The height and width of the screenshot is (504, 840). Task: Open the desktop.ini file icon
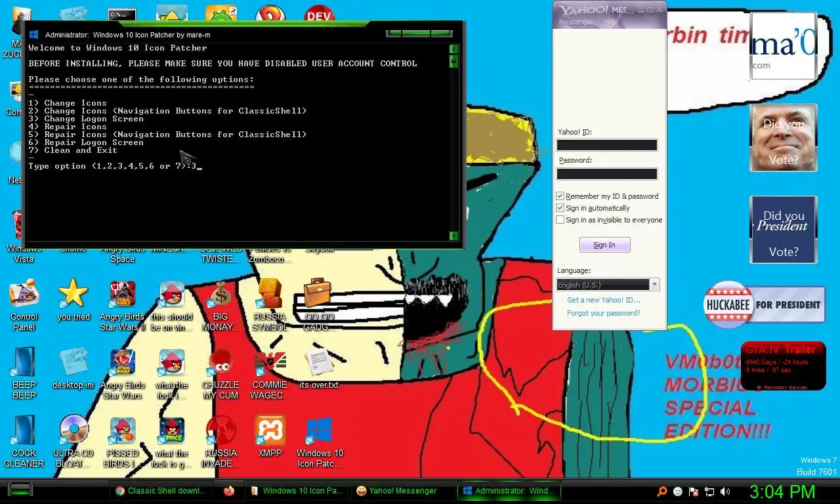click(73, 369)
